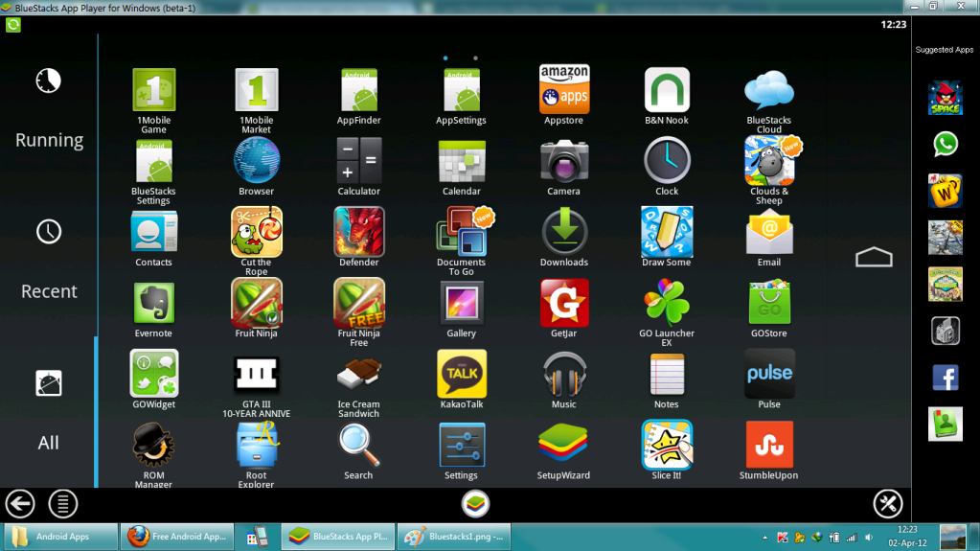Click the back arrow button
980x551 pixels.
20,503
